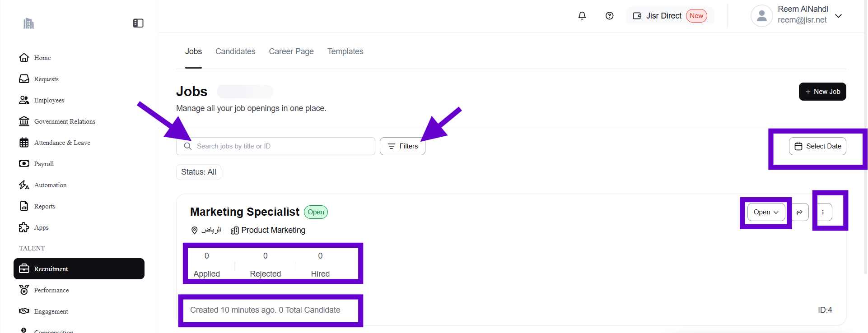
Task: Open the help question mark icon
Action: point(609,16)
